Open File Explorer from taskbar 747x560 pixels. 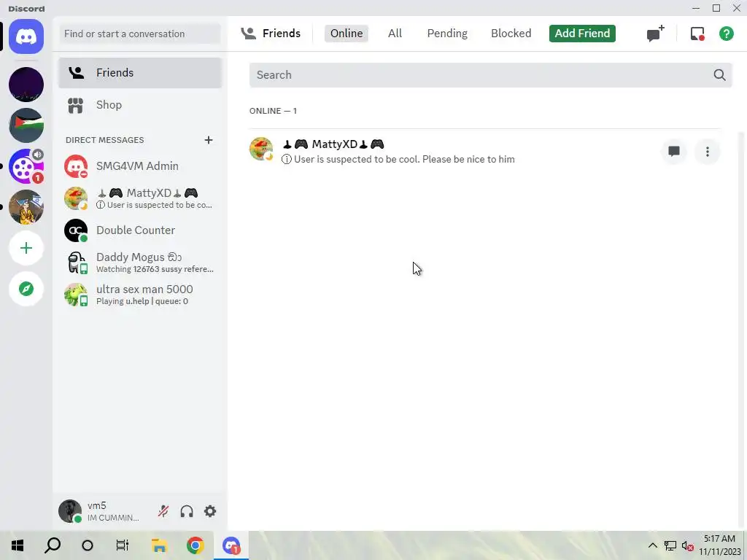(x=158, y=545)
